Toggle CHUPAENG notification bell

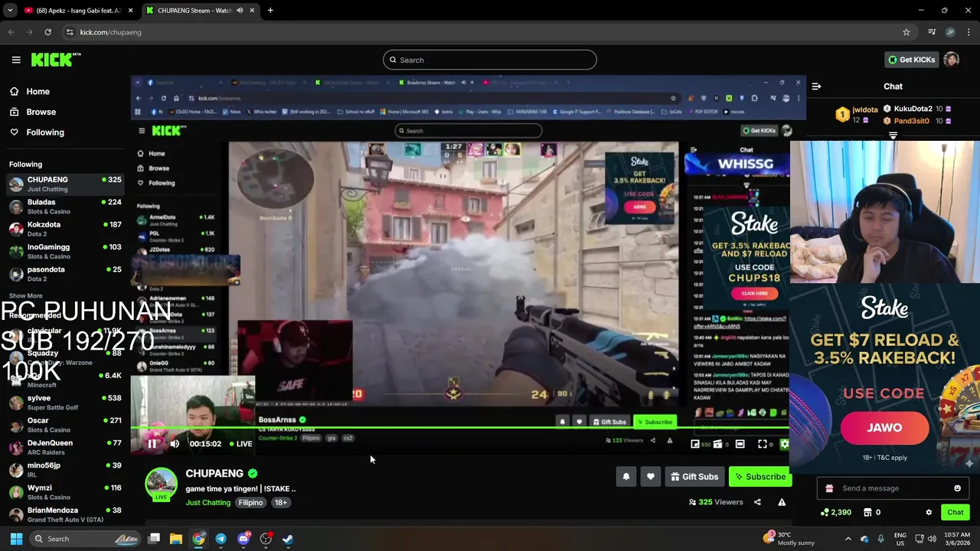click(626, 477)
